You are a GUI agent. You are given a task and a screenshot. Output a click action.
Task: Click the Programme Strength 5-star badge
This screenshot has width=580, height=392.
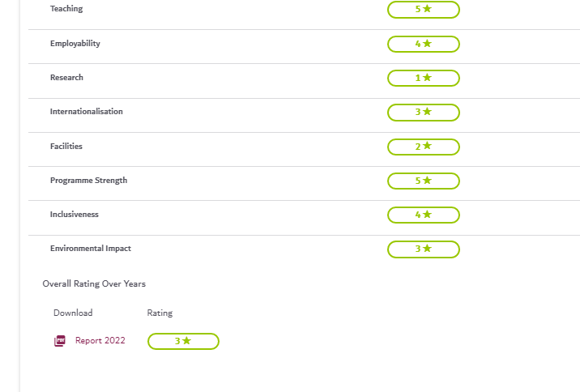click(x=423, y=181)
